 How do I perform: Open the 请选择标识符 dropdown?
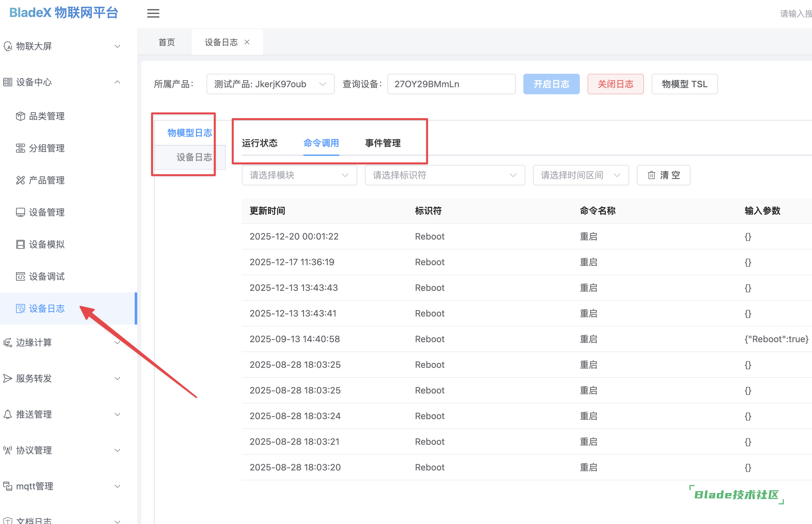click(x=444, y=175)
